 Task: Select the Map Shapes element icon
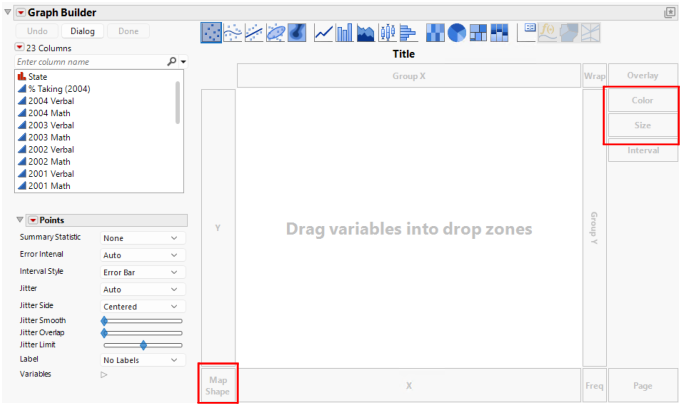tap(569, 33)
